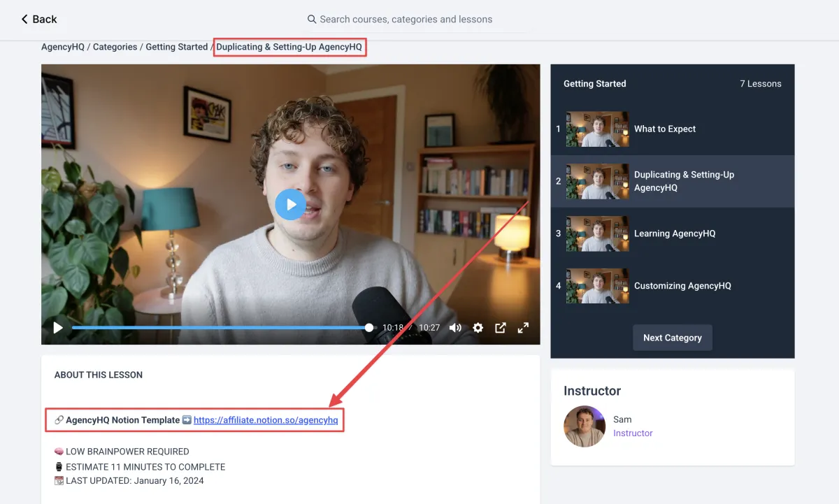Click the LAST UPDATED: January 16, 2024 line
The width and height of the screenshot is (839, 504).
click(x=129, y=480)
